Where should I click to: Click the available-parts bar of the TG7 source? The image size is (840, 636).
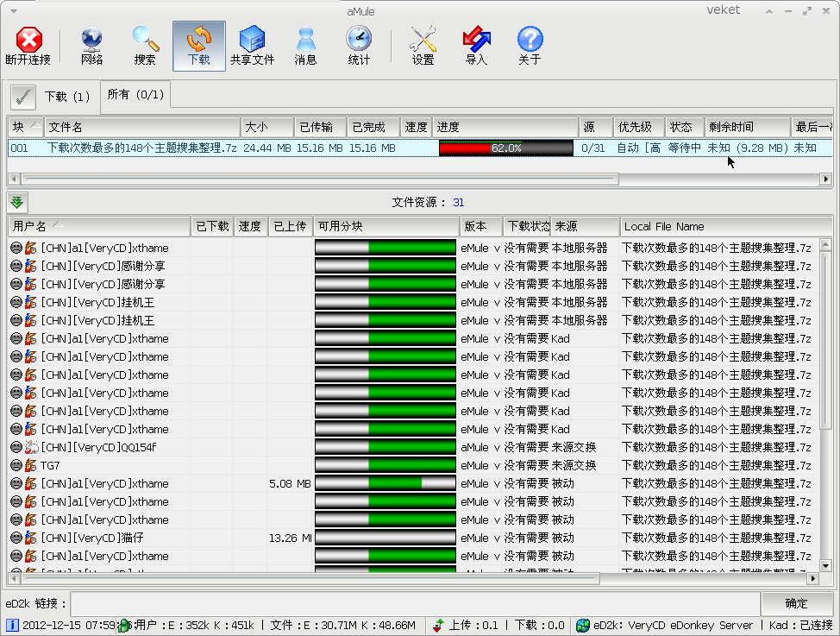click(x=386, y=465)
